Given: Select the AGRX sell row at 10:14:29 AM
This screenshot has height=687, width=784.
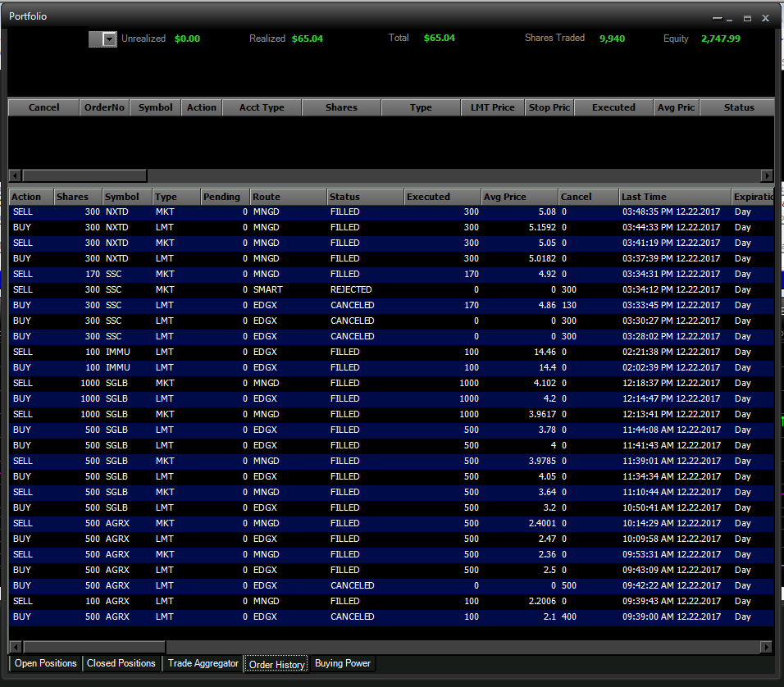Looking at the screenshot, I should coord(391,524).
